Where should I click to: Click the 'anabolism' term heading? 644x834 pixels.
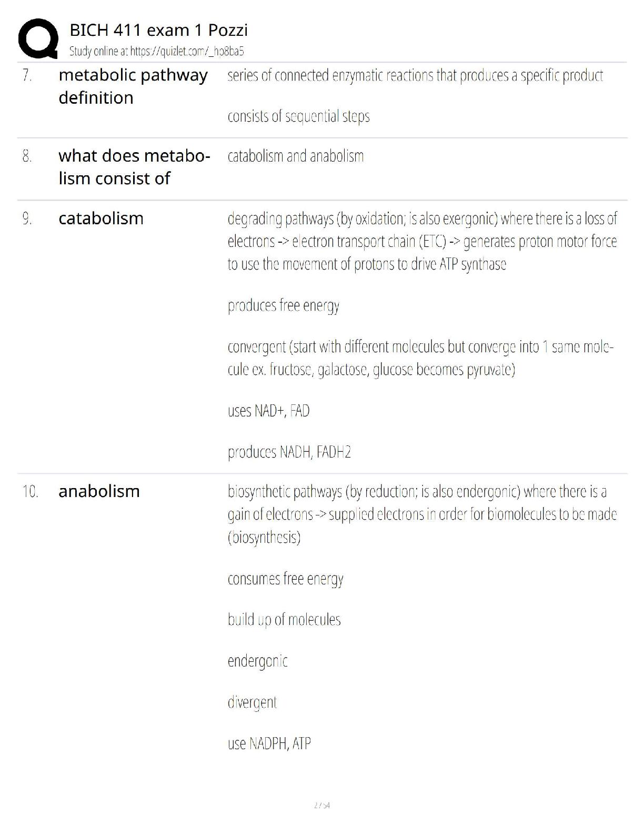pos(99,491)
